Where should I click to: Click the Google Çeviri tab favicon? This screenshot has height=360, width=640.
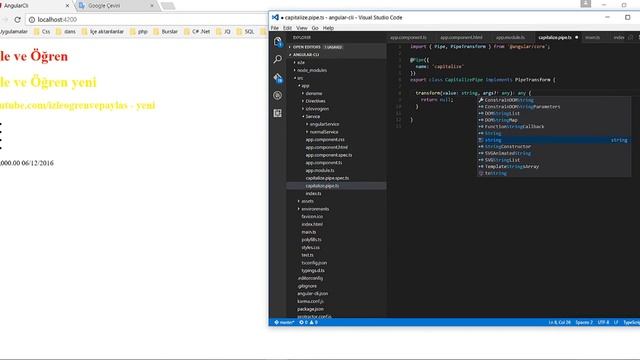pyautogui.click(x=82, y=6)
